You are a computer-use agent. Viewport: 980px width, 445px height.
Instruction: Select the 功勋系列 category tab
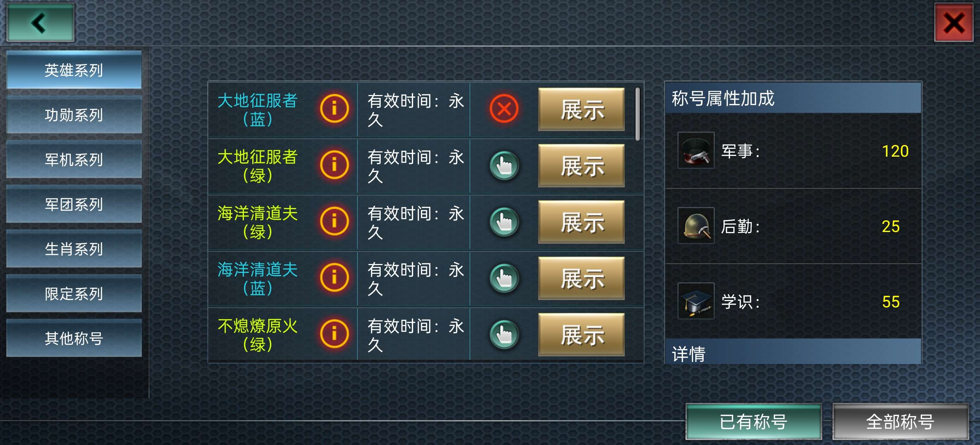74,115
